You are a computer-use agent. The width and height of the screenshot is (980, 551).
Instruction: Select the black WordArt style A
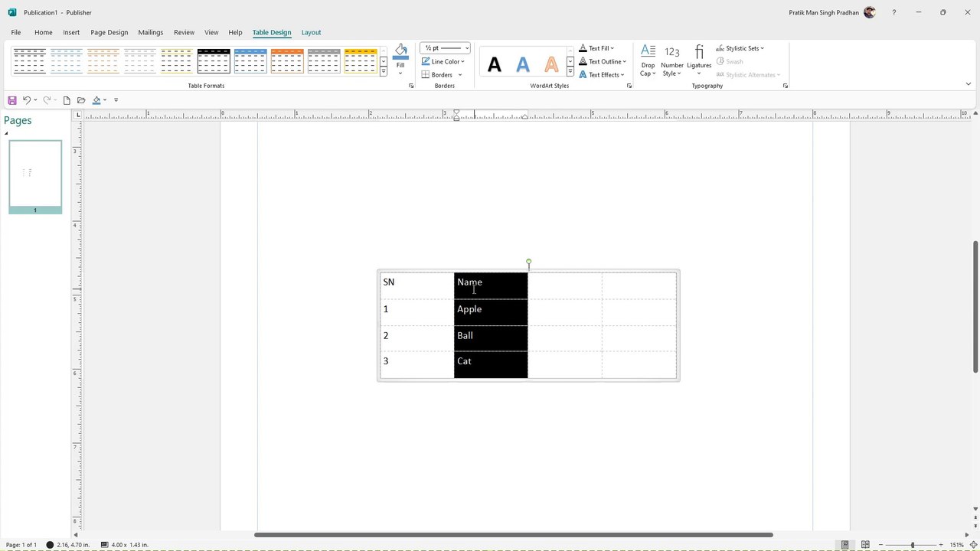[495, 64]
